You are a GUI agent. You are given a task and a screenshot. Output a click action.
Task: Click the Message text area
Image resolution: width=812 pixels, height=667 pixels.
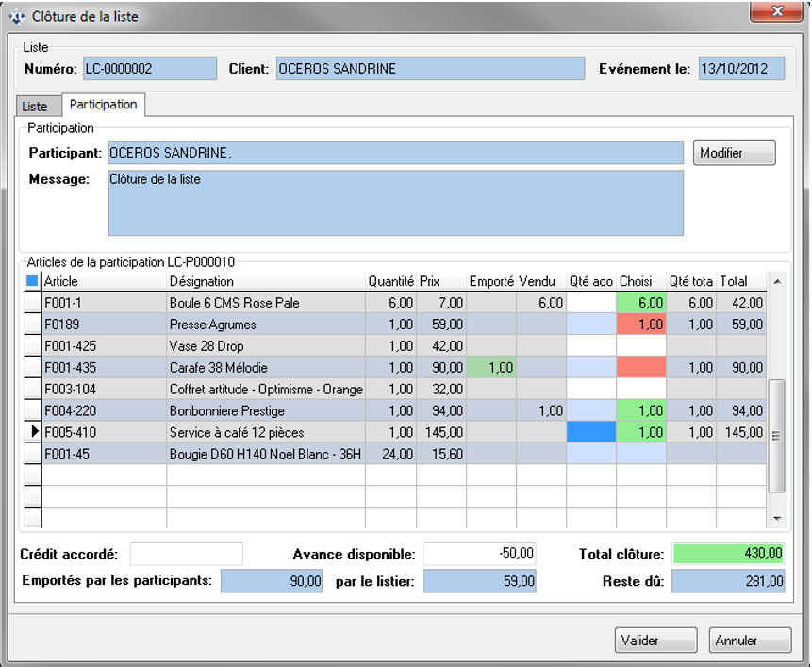(x=395, y=202)
